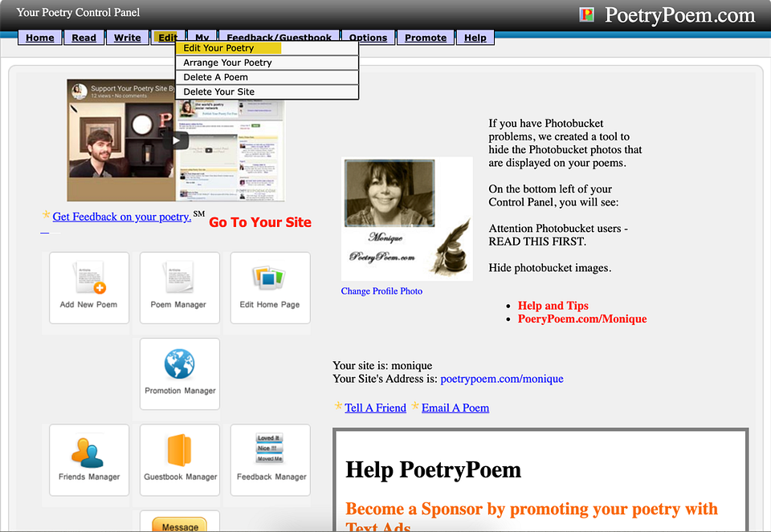Choose Delete Your Site from menu
Viewport: 771px width, 532px height.
click(267, 91)
